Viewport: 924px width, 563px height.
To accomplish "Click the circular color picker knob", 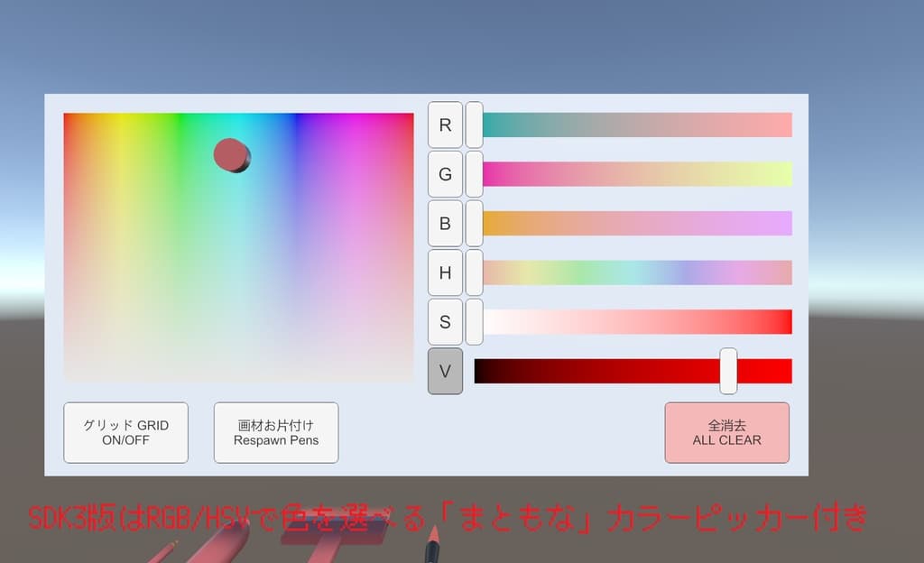I will pyautogui.click(x=233, y=155).
